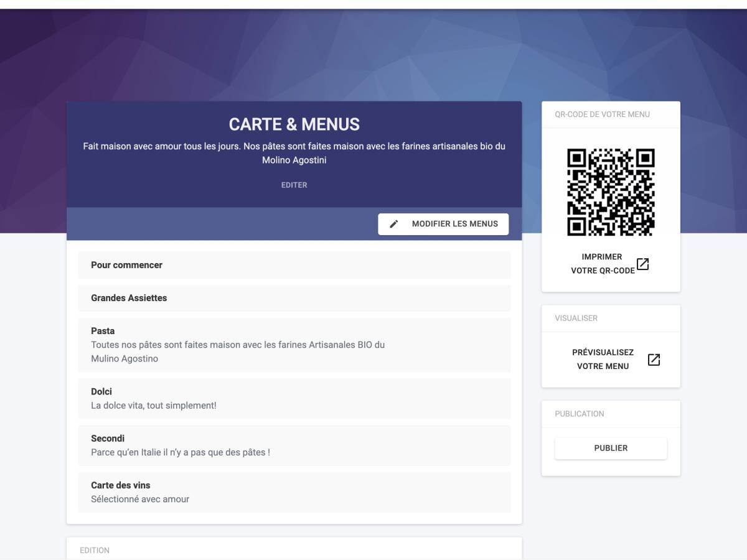Click the CARTE & MENUS title

coord(294,124)
